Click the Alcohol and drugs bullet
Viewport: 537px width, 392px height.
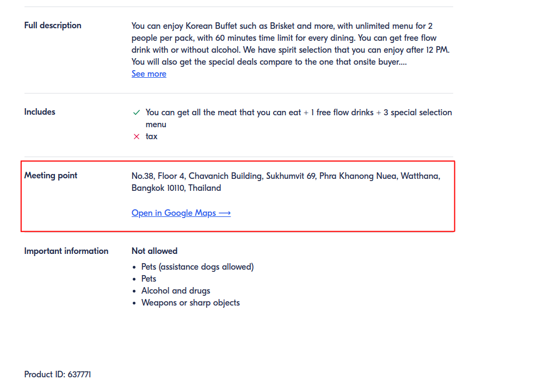point(176,291)
